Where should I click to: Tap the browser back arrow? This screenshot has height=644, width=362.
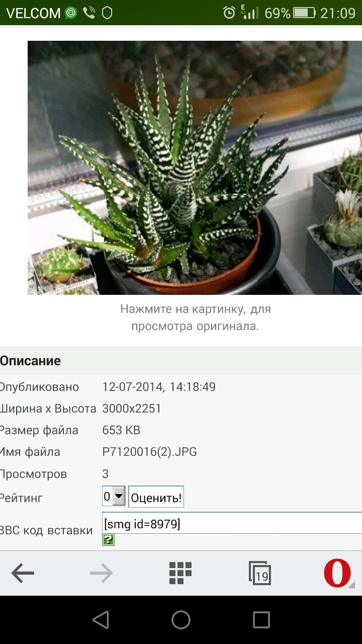(23, 573)
